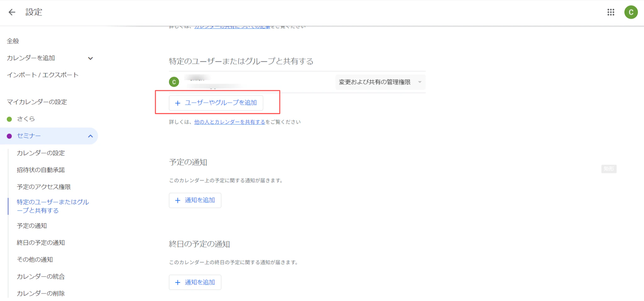Go to カレンダーの設定 section
The height and width of the screenshot is (301, 644).
(41, 153)
